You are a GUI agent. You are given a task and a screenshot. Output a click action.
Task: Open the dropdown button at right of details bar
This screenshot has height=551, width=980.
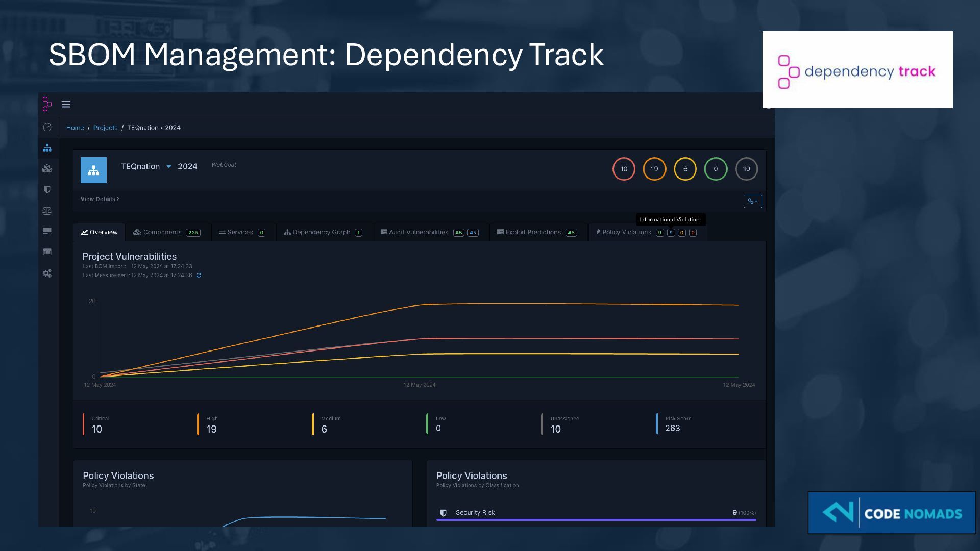[x=753, y=202]
